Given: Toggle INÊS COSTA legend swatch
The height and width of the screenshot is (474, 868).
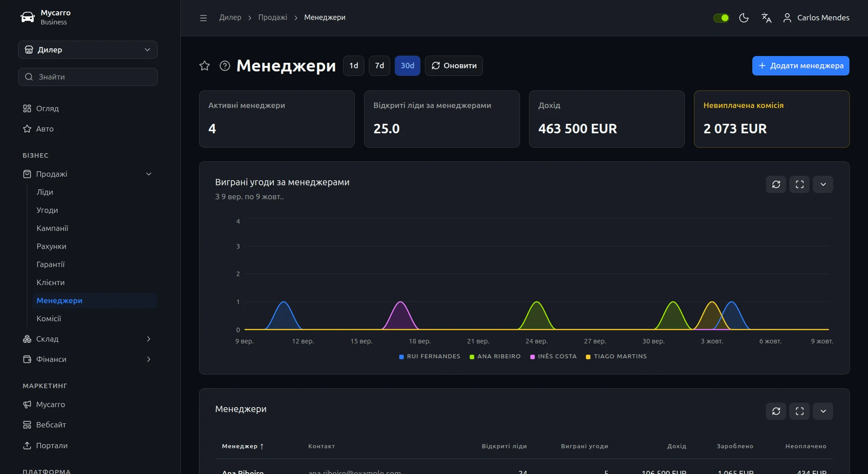Looking at the screenshot, I should click(532, 357).
